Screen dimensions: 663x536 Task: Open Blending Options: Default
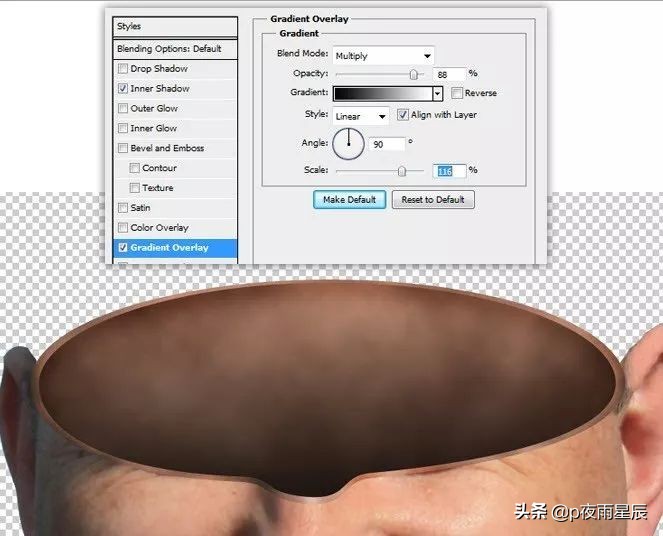click(x=175, y=49)
